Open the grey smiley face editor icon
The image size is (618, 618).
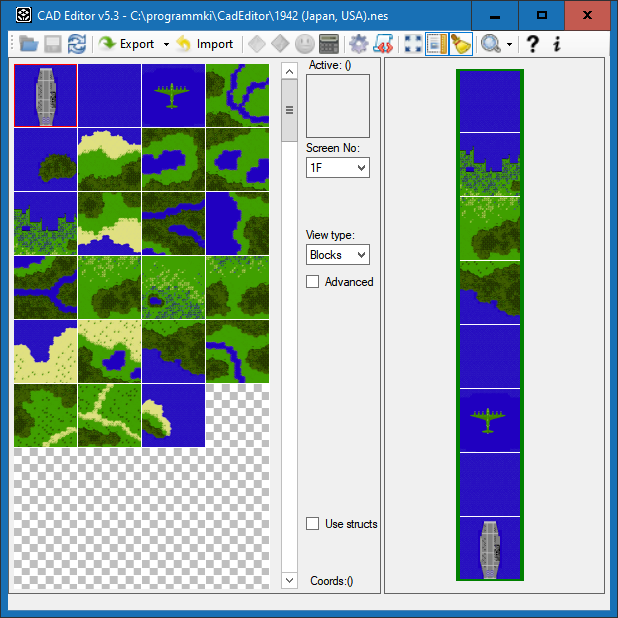point(305,44)
